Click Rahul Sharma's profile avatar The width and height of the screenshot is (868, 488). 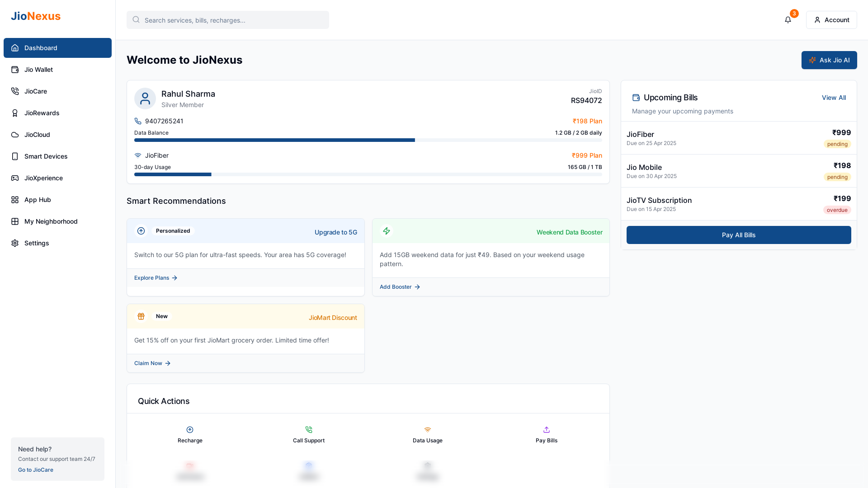145,99
